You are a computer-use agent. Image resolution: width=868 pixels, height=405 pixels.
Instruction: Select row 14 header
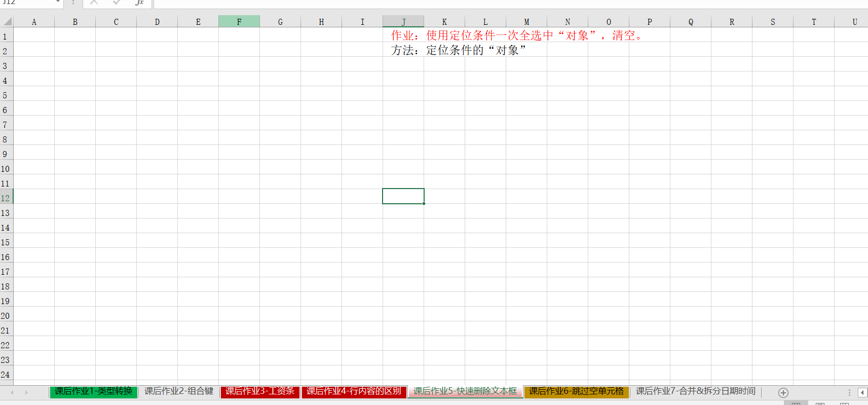(x=7, y=226)
